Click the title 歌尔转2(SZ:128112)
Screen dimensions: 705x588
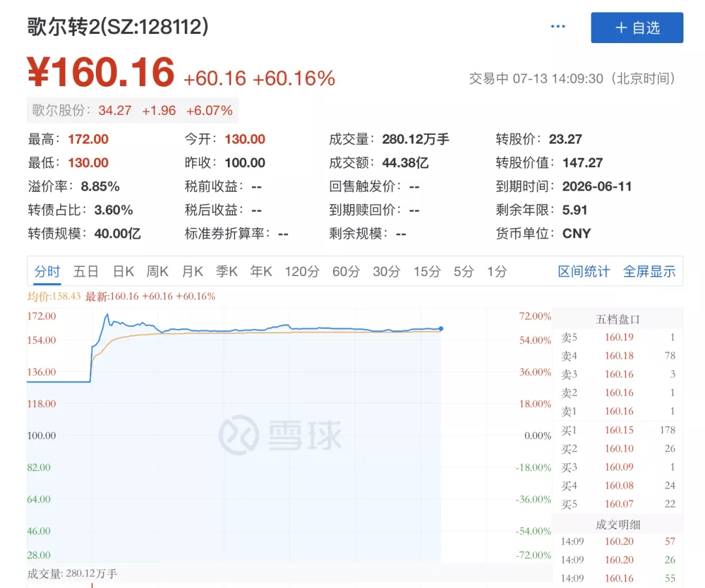click(117, 27)
